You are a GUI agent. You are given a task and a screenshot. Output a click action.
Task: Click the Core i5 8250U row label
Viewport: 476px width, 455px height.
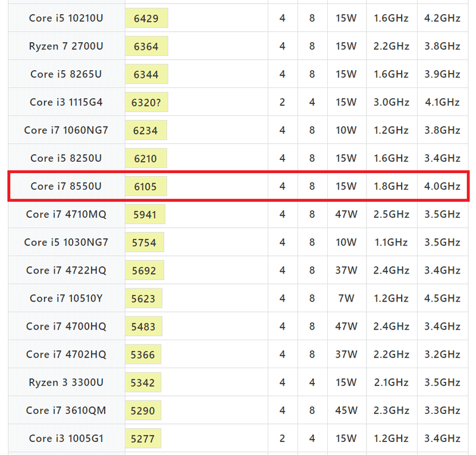click(66, 158)
